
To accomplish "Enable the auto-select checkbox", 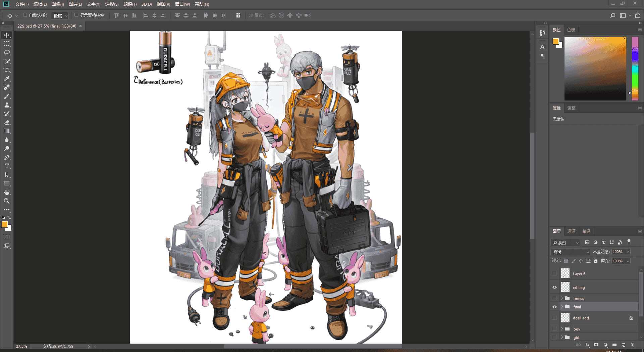I will (25, 15).
